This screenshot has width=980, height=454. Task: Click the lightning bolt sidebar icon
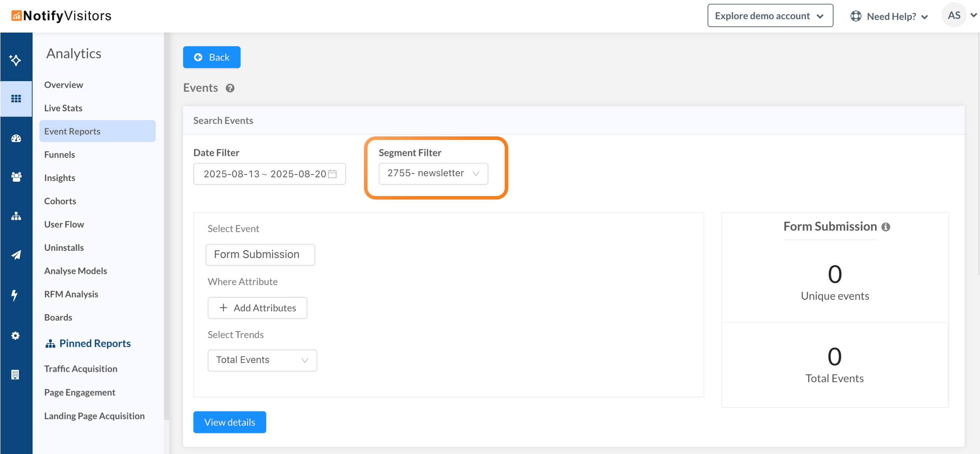pyautogui.click(x=14, y=295)
